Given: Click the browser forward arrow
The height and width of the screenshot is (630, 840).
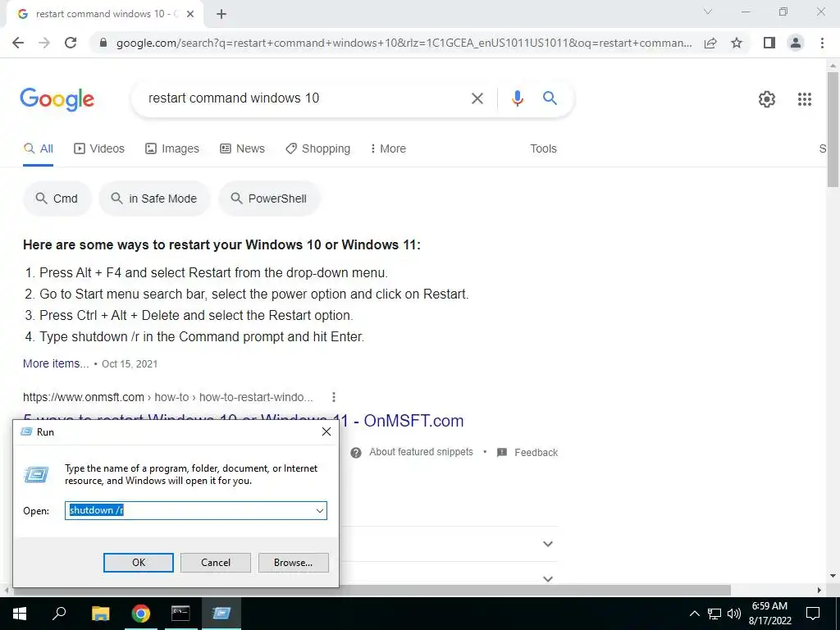Looking at the screenshot, I should pyautogui.click(x=44, y=43).
